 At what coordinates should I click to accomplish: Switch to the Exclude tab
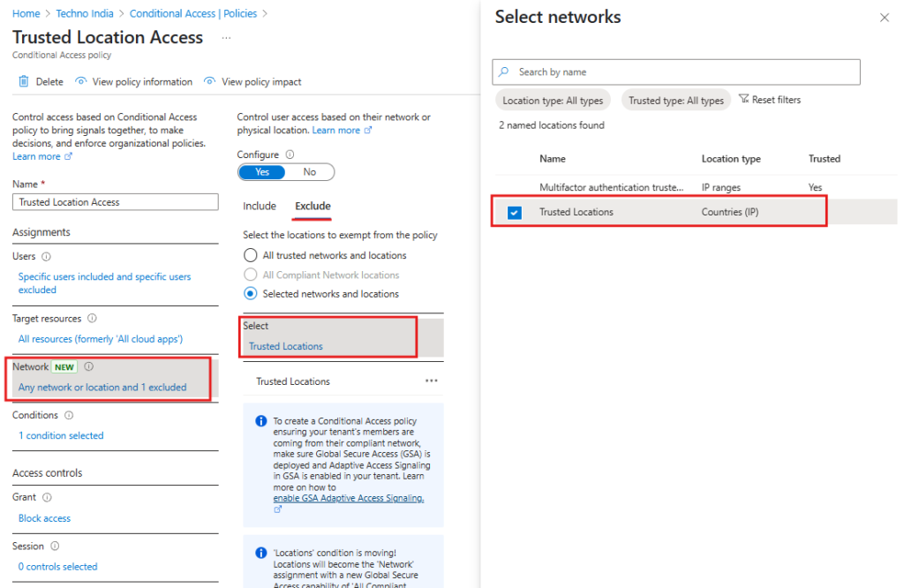pyautogui.click(x=311, y=205)
